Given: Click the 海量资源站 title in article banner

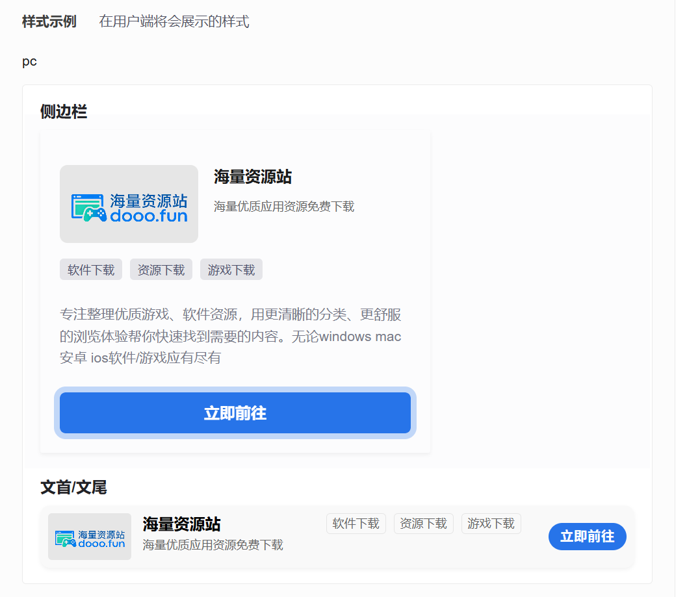Looking at the screenshot, I should click(x=182, y=524).
